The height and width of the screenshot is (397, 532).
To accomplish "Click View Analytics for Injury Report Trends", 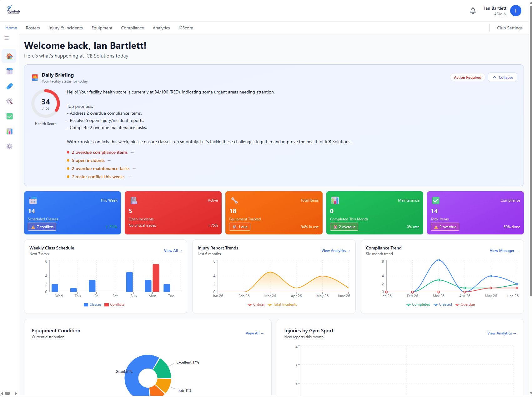I will click(336, 251).
